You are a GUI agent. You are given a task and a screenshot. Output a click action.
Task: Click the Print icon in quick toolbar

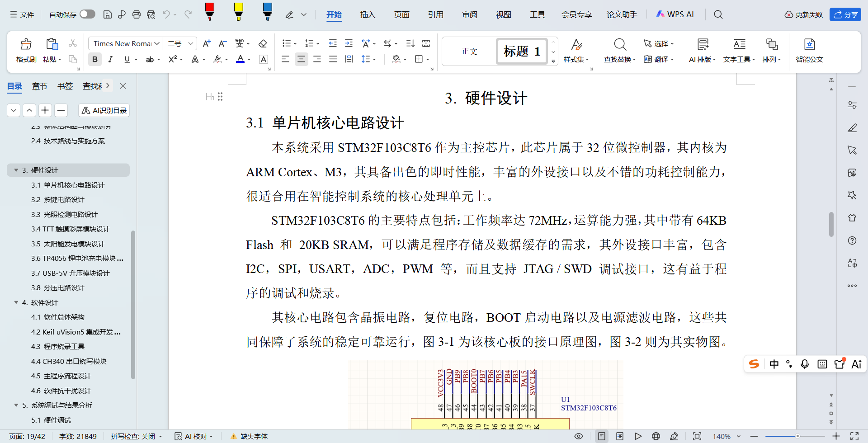(x=136, y=14)
